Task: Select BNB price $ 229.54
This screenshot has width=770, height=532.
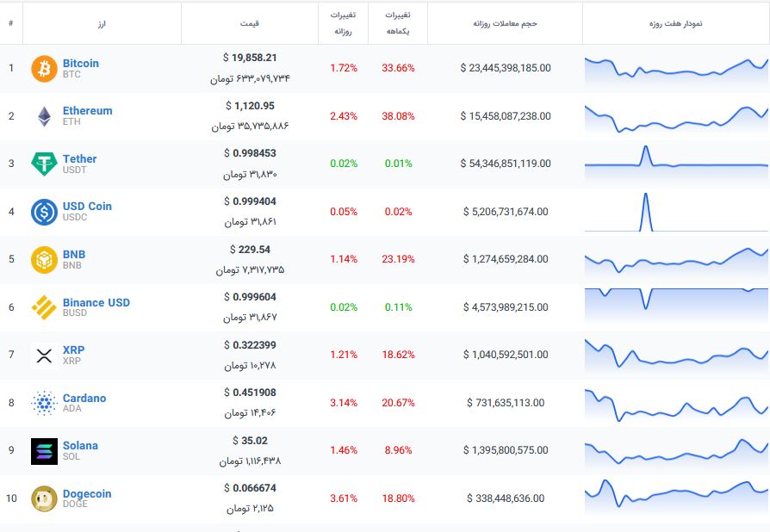Action: 250,250
